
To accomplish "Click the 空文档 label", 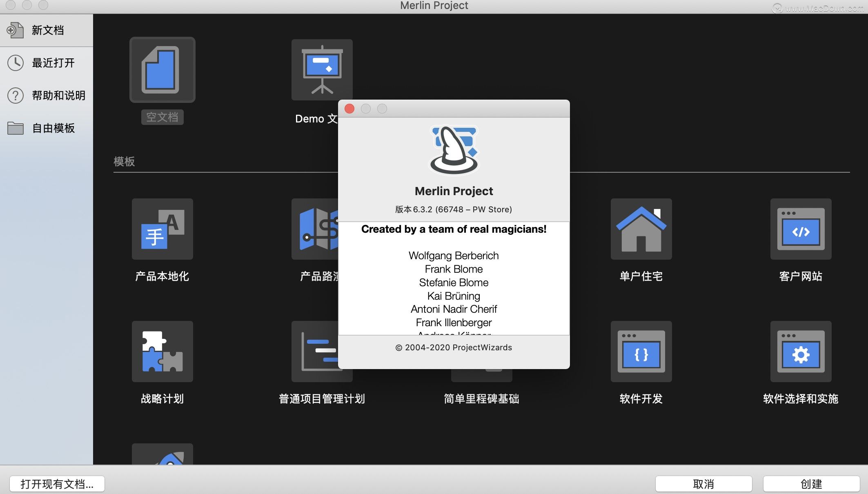I will coord(162,117).
